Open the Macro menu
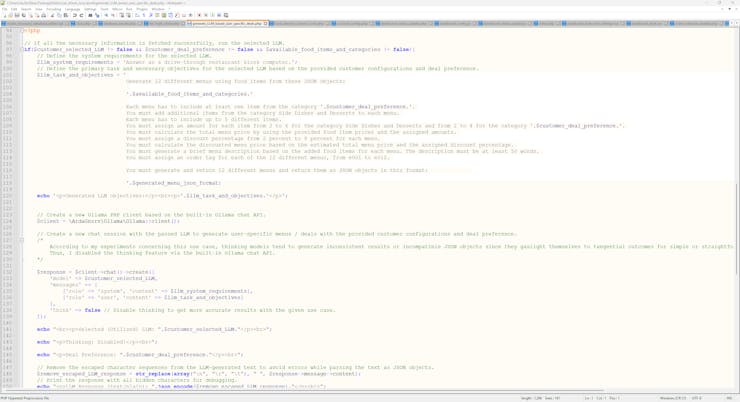Image resolution: width=740 pixels, height=402 pixels. (117, 9)
